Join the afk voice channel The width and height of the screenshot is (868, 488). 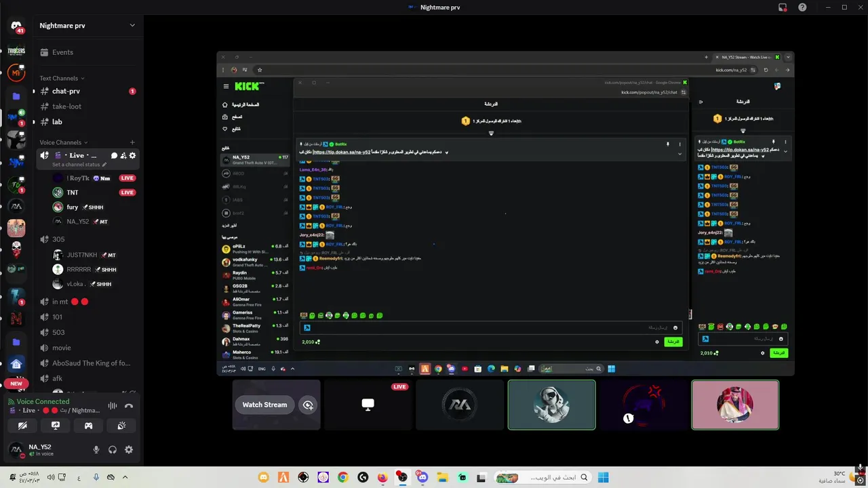point(87,378)
